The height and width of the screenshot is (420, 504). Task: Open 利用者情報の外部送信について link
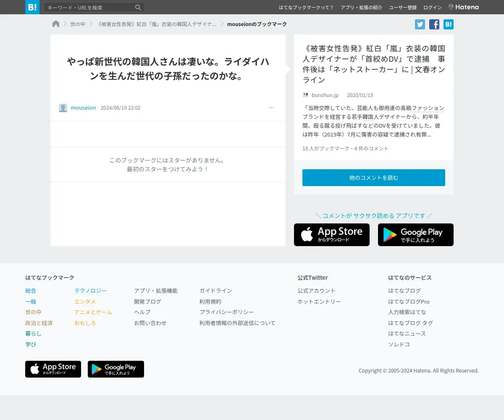[237, 323]
